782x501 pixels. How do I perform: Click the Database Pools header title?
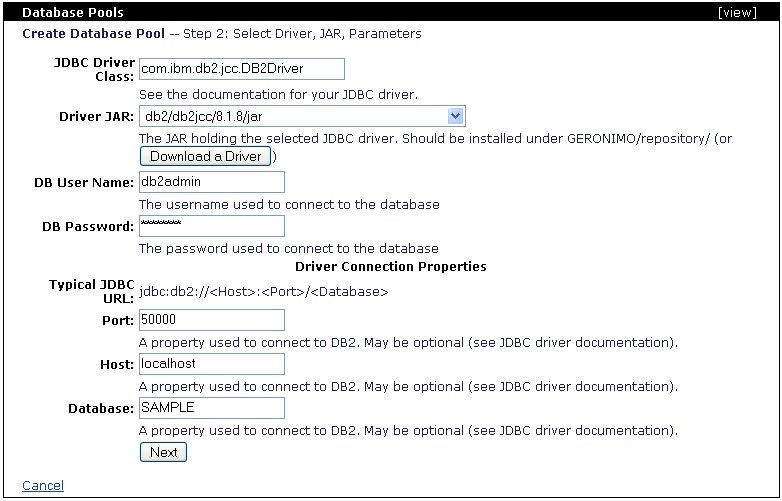pyautogui.click(x=73, y=12)
